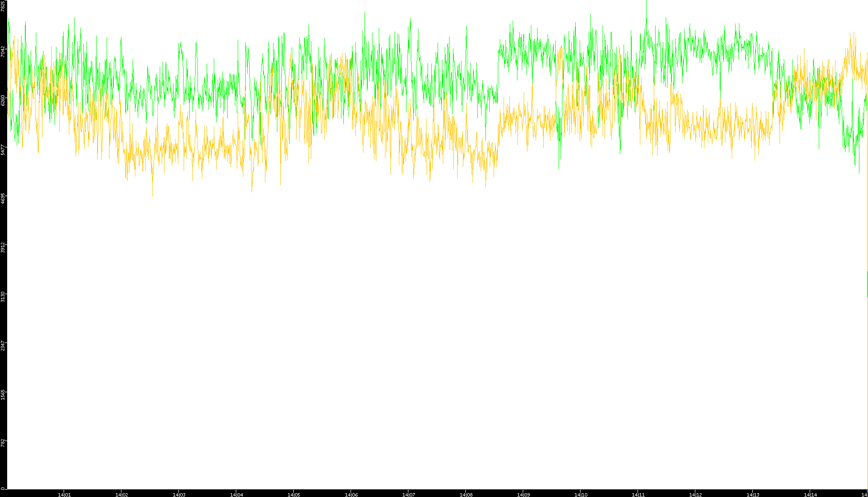
Task: Click the 14:06 time label
Action: point(351,494)
